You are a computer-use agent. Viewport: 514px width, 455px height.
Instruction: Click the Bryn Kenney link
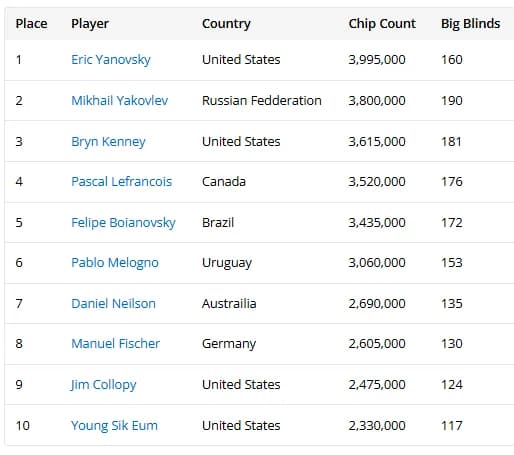point(108,142)
